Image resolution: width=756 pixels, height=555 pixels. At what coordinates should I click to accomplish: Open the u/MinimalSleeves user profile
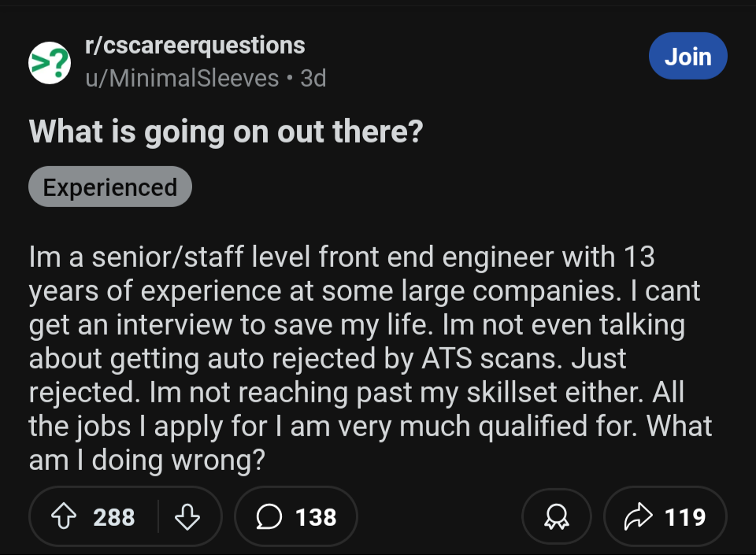tap(182, 78)
